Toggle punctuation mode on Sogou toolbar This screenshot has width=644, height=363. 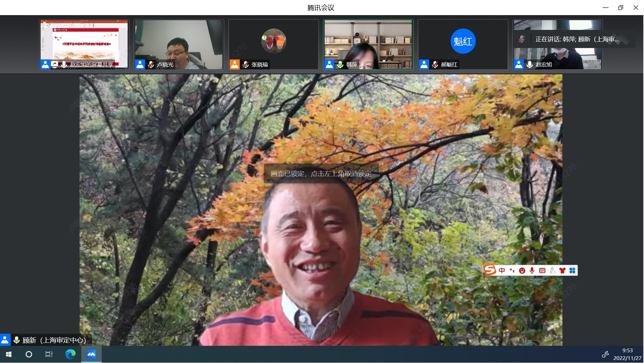point(512,271)
